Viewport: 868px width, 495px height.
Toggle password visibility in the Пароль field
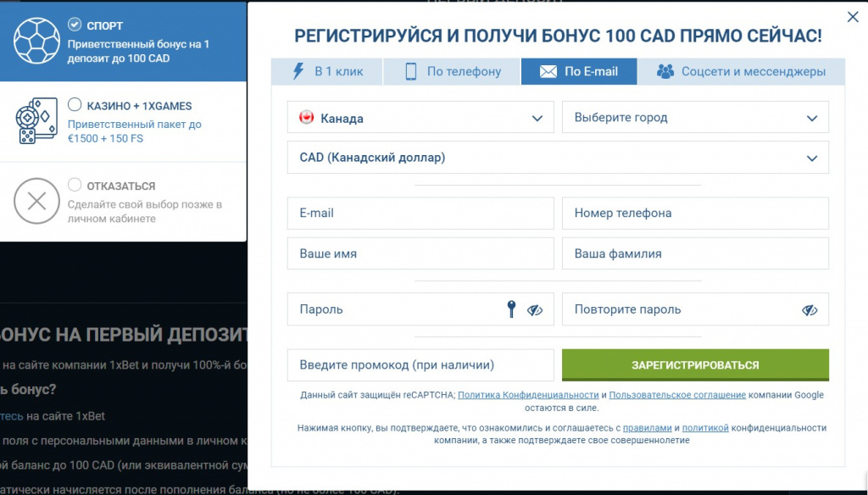(x=535, y=310)
